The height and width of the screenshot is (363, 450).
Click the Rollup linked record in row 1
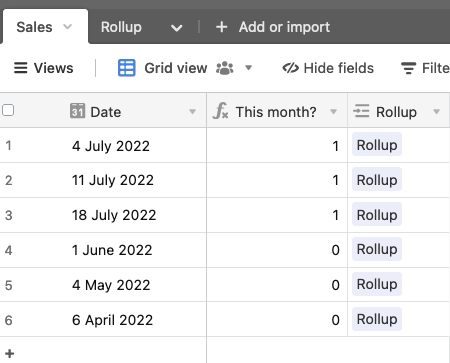pos(377,145)
